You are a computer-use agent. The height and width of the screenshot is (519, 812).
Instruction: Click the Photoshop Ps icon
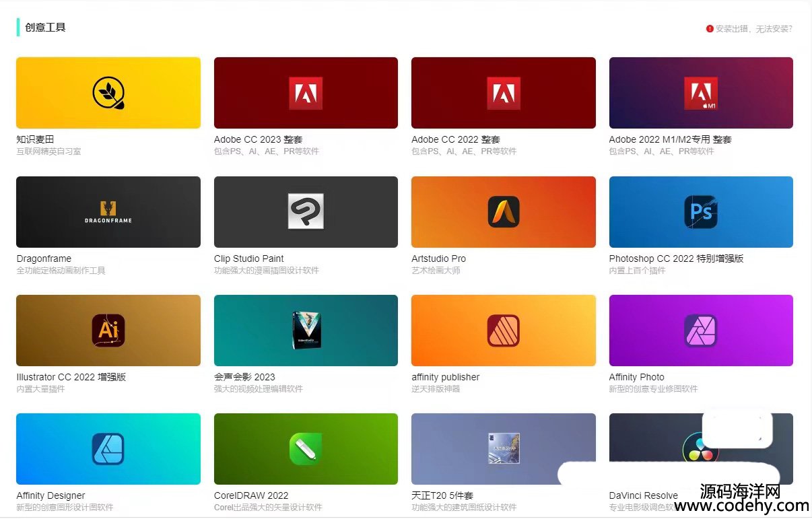point(701,212)
